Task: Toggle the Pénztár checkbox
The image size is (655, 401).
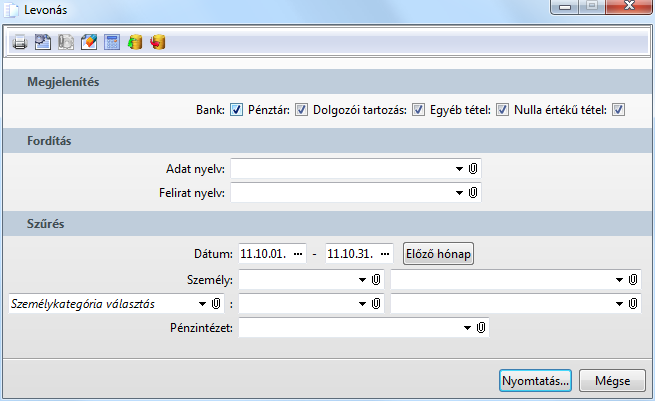Action: (301, 110)
